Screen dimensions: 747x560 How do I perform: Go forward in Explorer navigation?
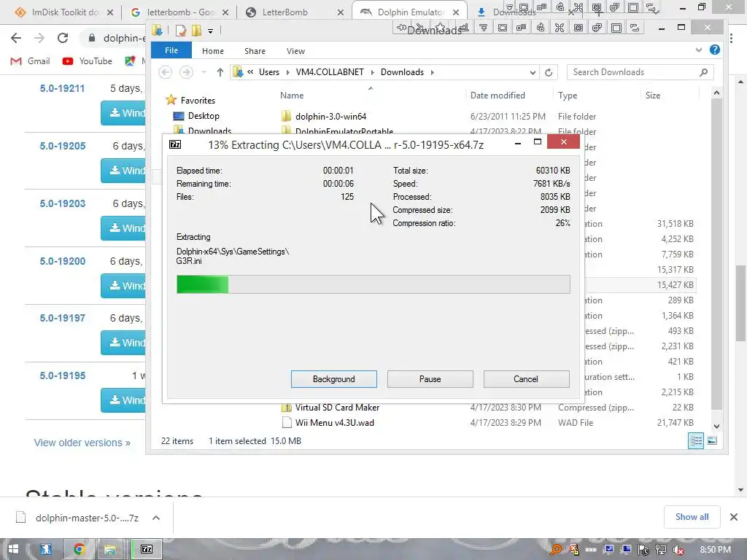(186, 72)
